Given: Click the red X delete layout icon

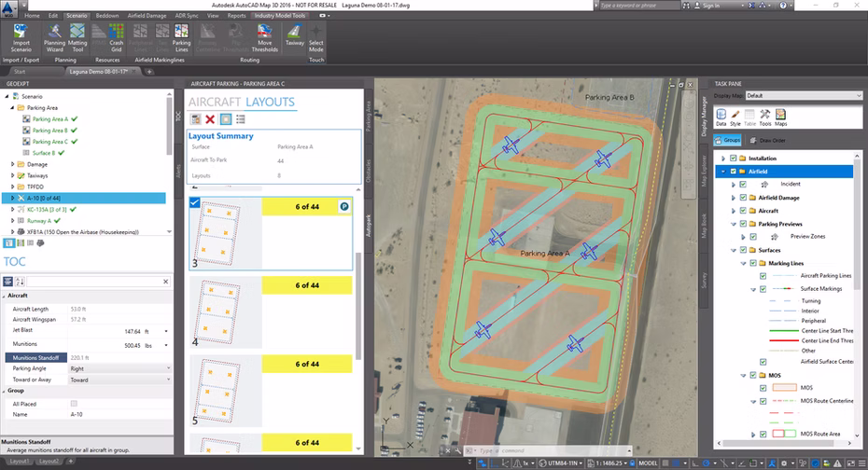Looking at the screenshot, I should point(210,118).
